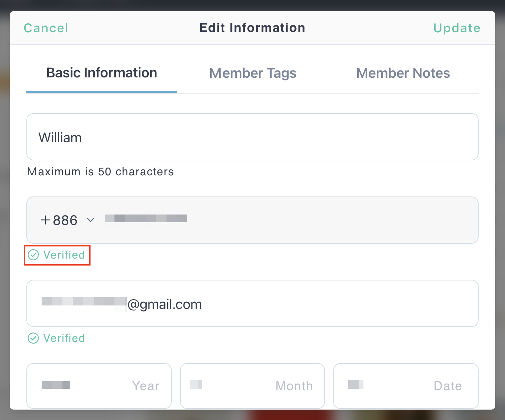Viewport: 505px width, 420px height.
Task: Click the Maximum is 50 characters hint
Action: click(100, 171)
